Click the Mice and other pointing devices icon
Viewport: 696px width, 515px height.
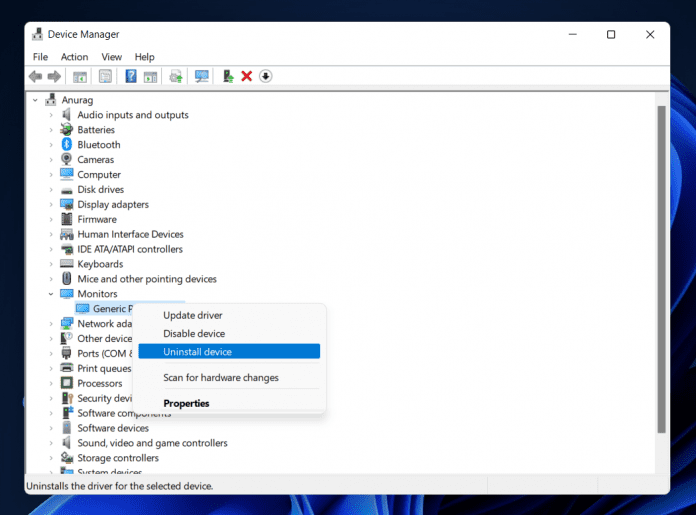pos(67,278)
